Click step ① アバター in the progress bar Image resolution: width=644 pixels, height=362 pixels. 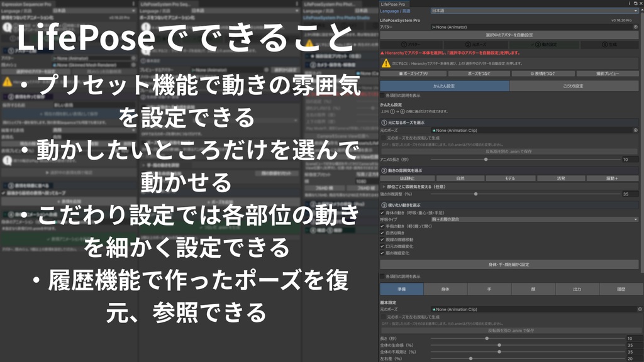411,45
